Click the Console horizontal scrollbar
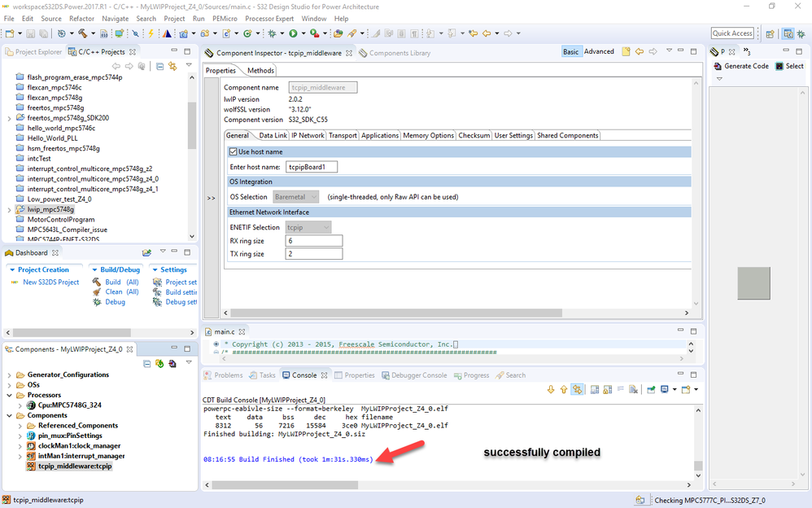The width and height of the screenshot is (812, 508). point(285,485)
